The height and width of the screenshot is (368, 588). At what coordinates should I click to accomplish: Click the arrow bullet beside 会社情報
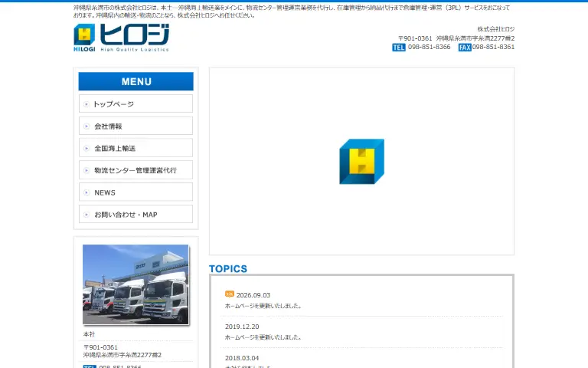coord(87,127)
